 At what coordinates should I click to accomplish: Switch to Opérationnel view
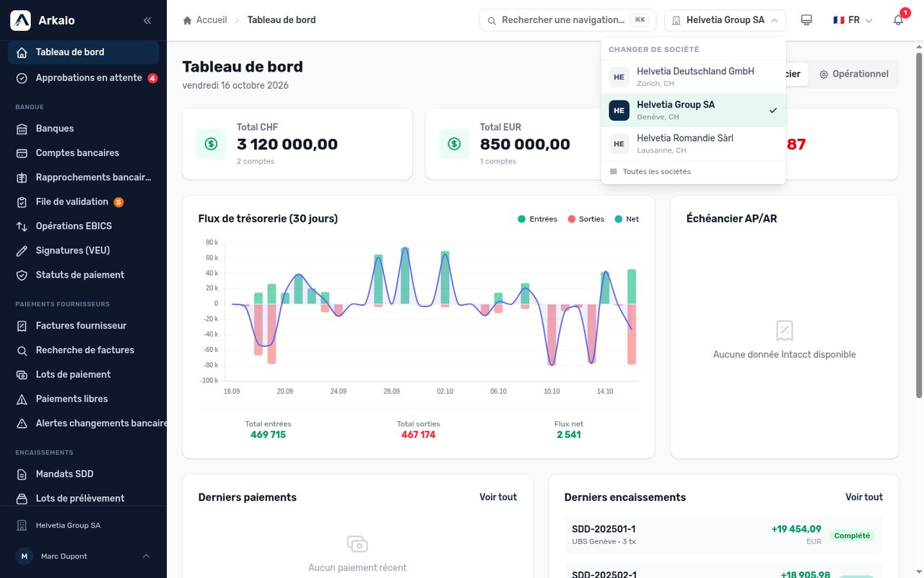[853, 74]
